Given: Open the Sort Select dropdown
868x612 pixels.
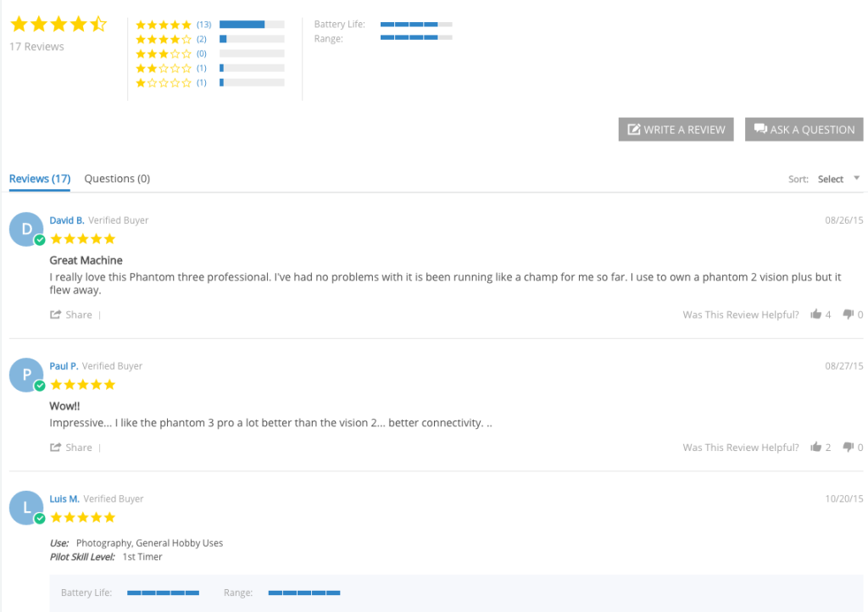Looking at the screenshot, I should click(x=831, y=179).
